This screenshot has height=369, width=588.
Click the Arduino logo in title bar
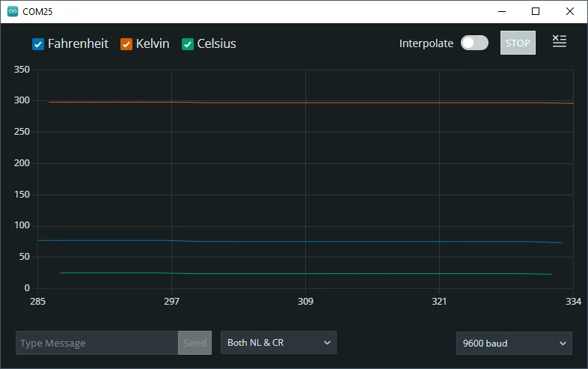click(x=12, y=12)
